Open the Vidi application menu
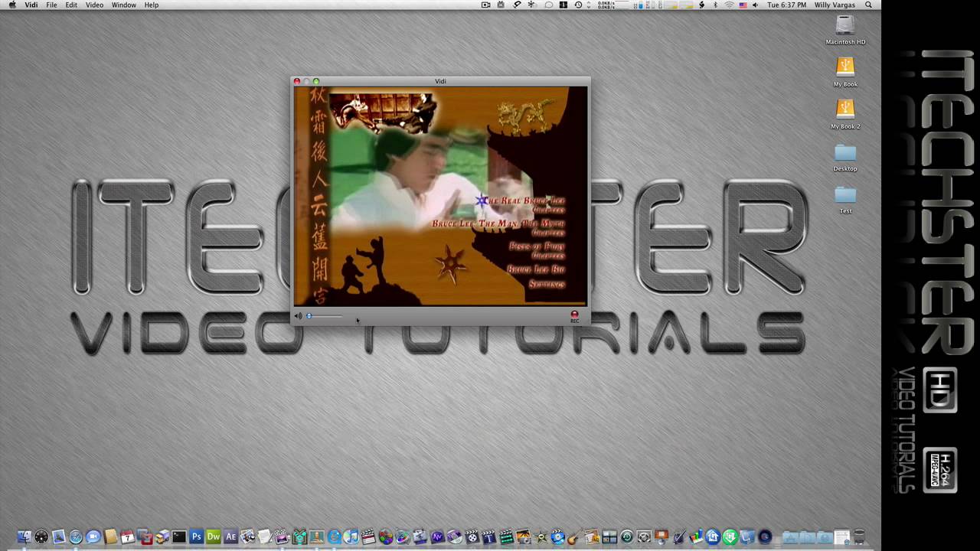This screenshot has width=980, height=551. point(31,5)
